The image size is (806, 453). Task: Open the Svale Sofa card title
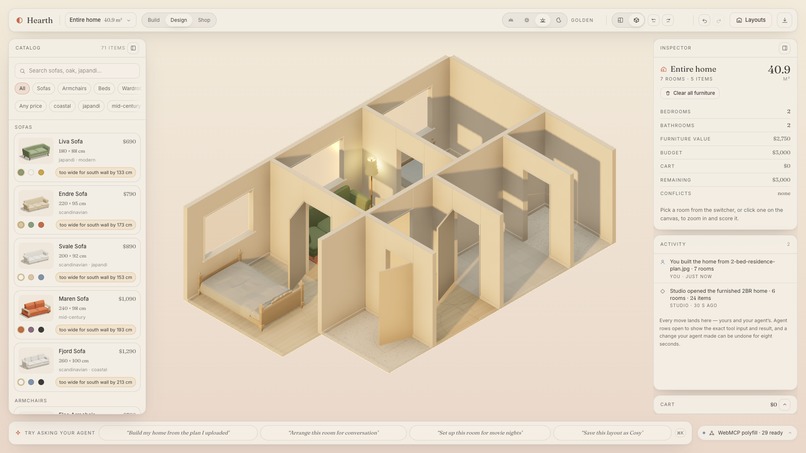[x=72, y=246]
